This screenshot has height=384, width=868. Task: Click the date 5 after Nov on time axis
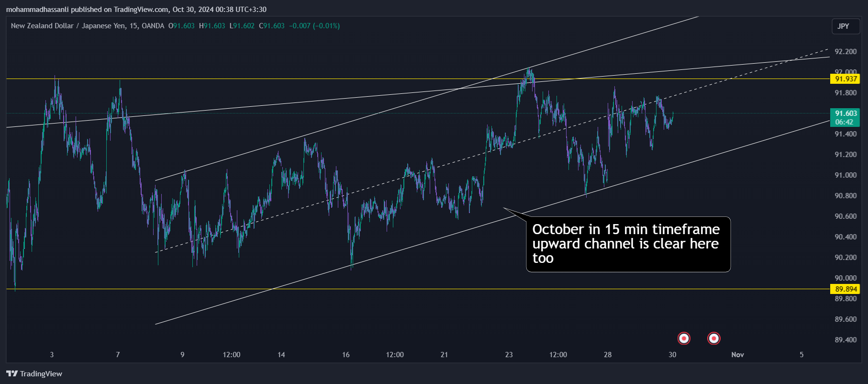pos(801,355)
